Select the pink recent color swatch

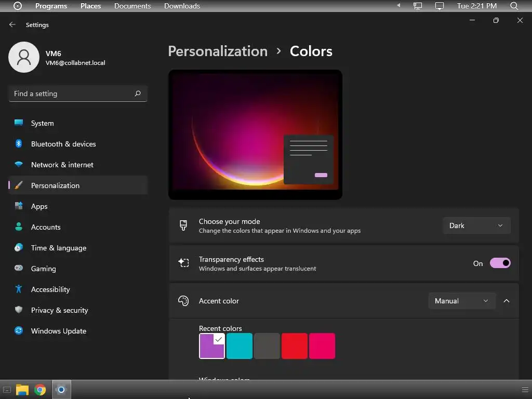322,345
